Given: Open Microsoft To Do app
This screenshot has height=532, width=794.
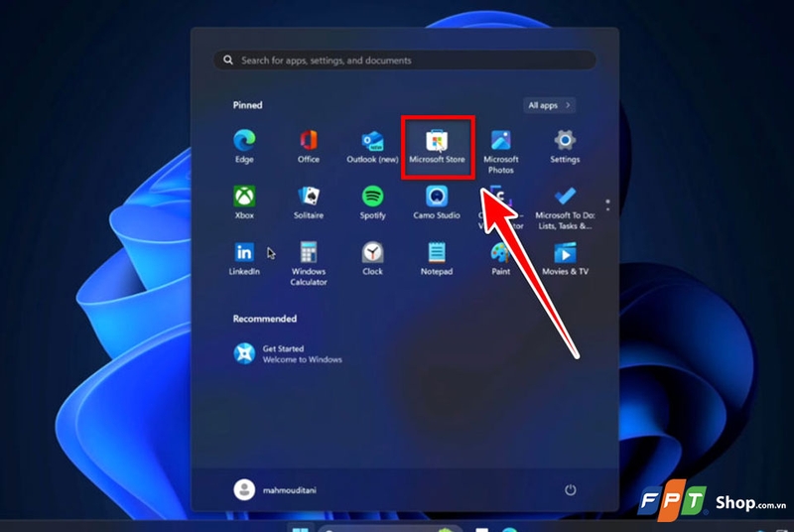Looking at the screenshot, I should pos(565,207).
